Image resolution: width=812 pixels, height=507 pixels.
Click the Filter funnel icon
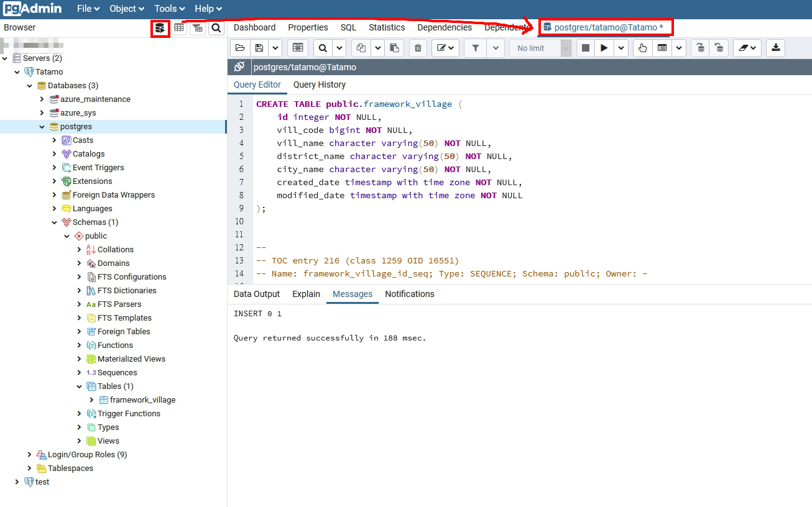coord(475,48)
